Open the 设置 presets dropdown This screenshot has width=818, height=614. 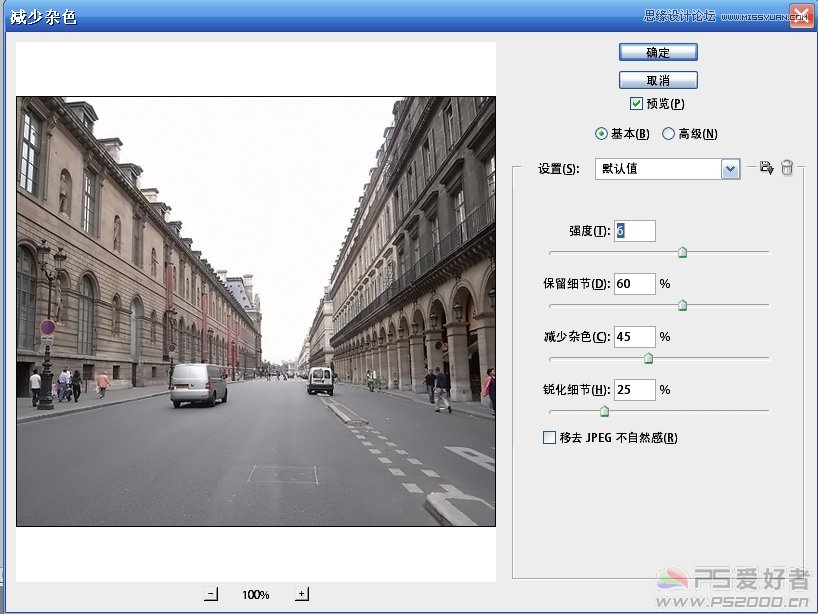(729, 169)
